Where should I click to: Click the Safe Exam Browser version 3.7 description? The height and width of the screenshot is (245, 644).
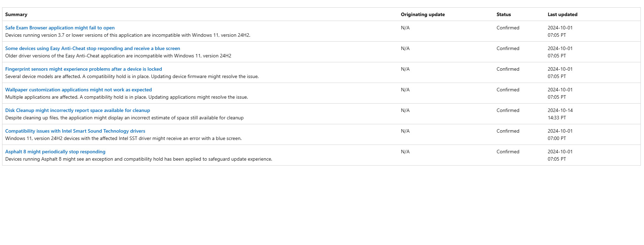(x=127, y=35)
